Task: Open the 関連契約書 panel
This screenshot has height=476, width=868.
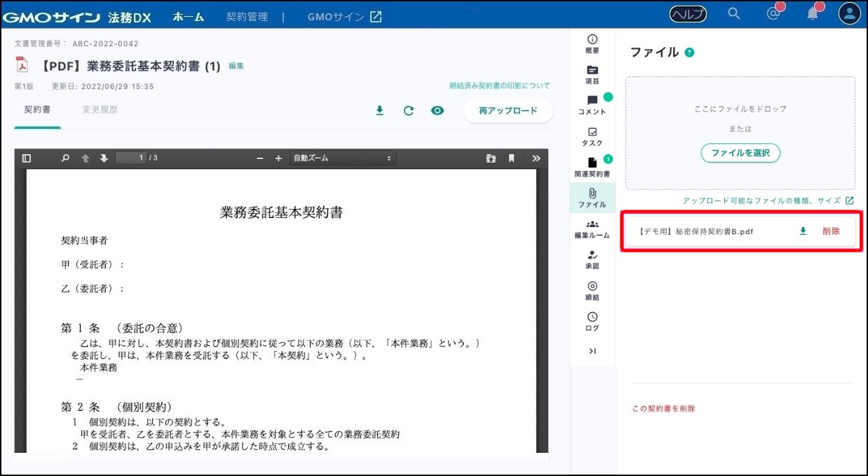Action: pos(592,167)
